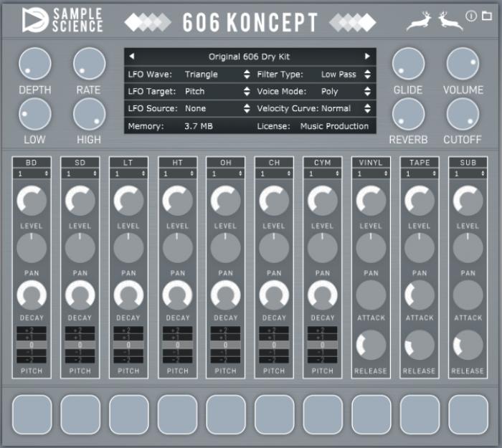Click the CH PAN knob
Image resolution: width=502 pixels, height=448 pixels.
[x=274, y=248]
